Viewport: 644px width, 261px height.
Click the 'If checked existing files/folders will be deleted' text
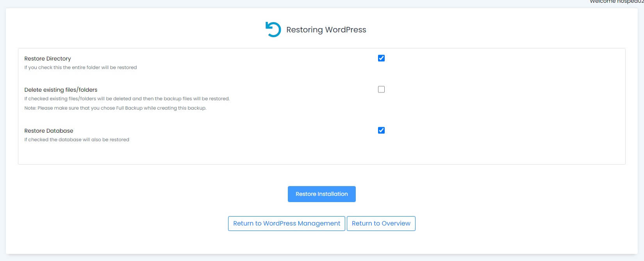click(x=127, y=99)
